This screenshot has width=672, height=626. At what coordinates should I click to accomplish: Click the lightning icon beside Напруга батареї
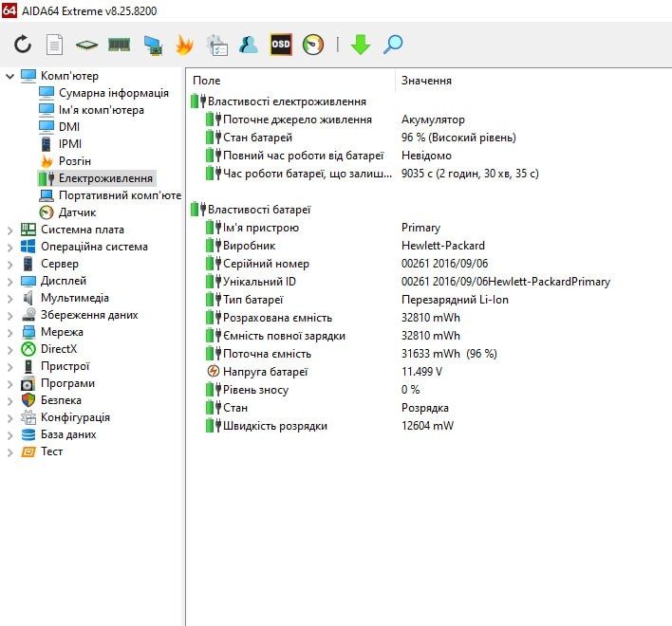214,371
